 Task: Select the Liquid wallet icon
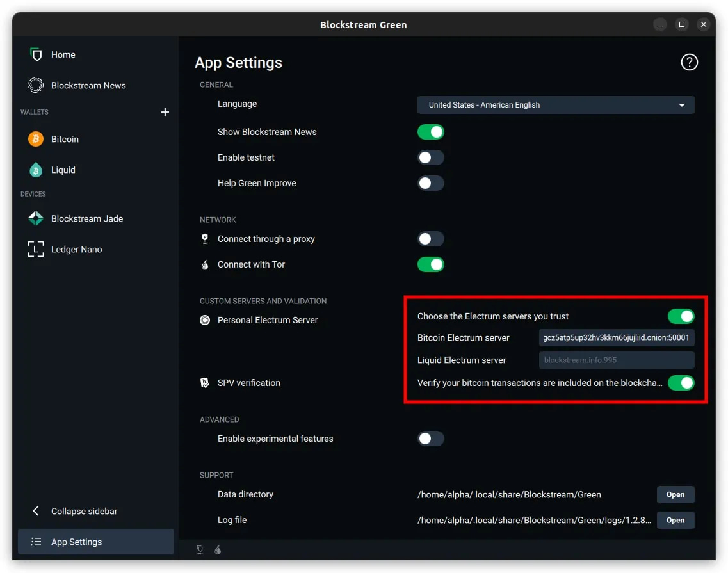pos(35,170)
